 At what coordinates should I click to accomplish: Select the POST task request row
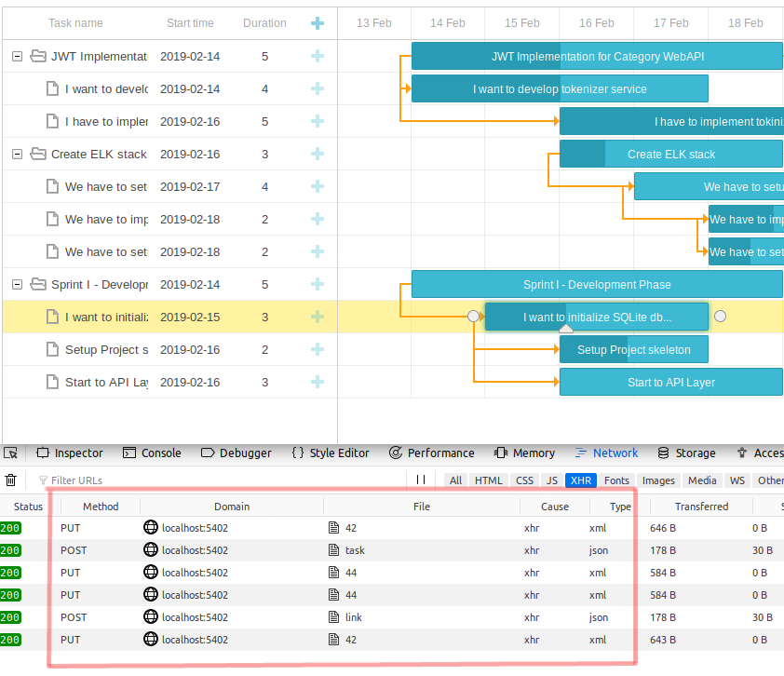coord(354,550)
